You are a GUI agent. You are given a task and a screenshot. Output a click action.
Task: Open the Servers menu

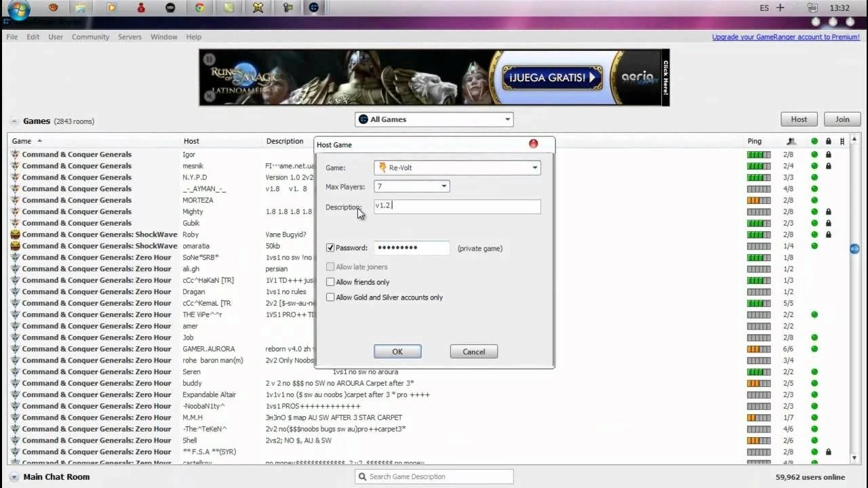coord(130,37)
